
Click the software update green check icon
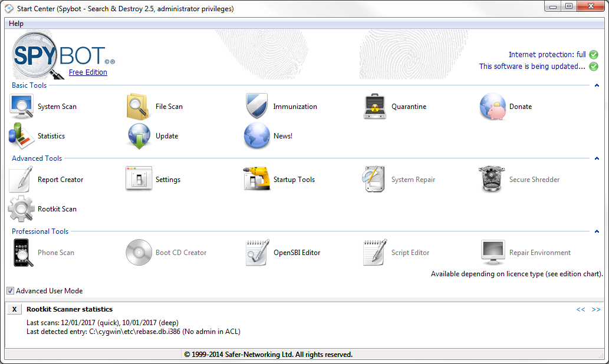[594, 67]
